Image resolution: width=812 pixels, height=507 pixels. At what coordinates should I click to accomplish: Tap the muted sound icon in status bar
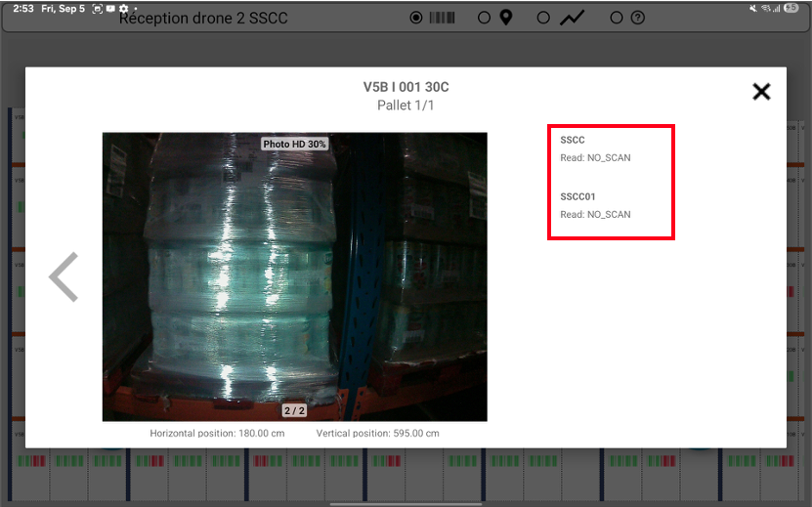(753, 8)
